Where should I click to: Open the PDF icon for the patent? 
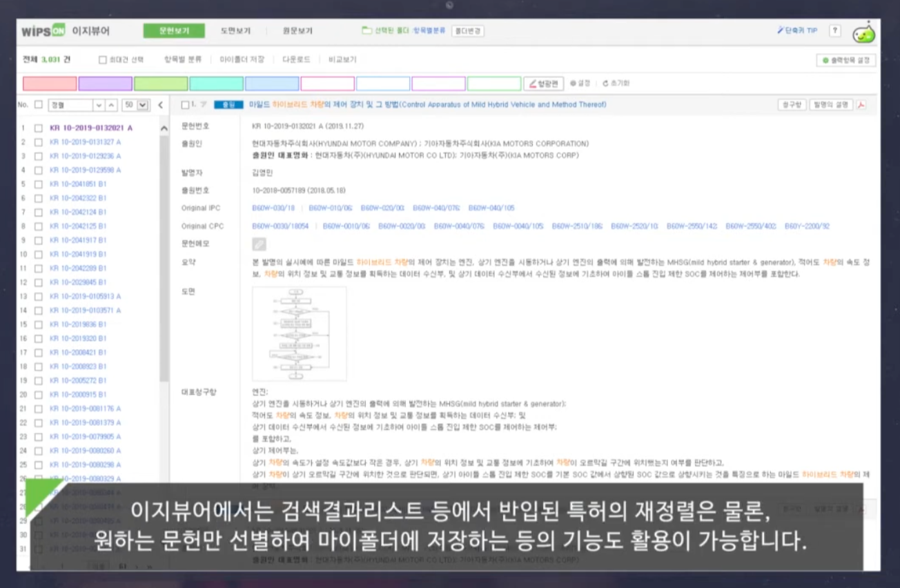click(861, 105)
